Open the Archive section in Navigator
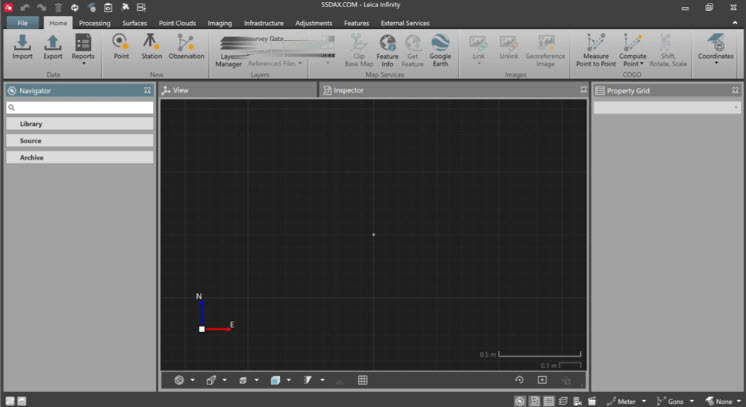 coord(80,157)
